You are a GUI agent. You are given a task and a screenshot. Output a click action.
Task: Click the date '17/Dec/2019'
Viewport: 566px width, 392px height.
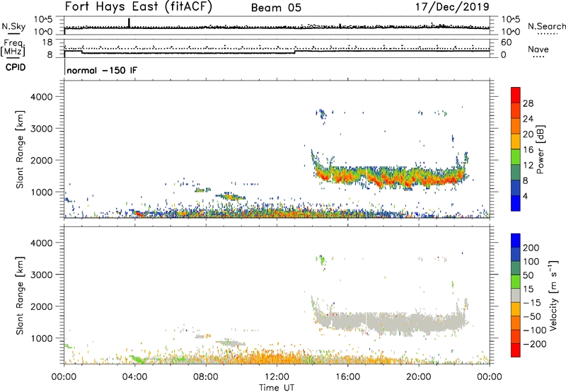point(452,7)
